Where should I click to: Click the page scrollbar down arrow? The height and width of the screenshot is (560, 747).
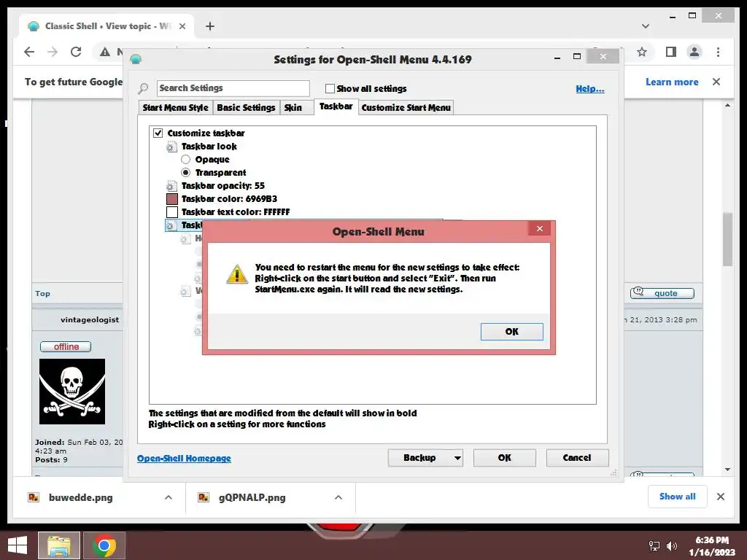(x=727, y=470)
